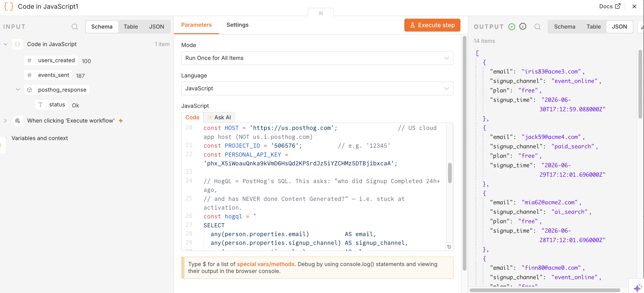Open the Mode dropdown
This screenshot has height=293, width=644.
pos(317,58)
